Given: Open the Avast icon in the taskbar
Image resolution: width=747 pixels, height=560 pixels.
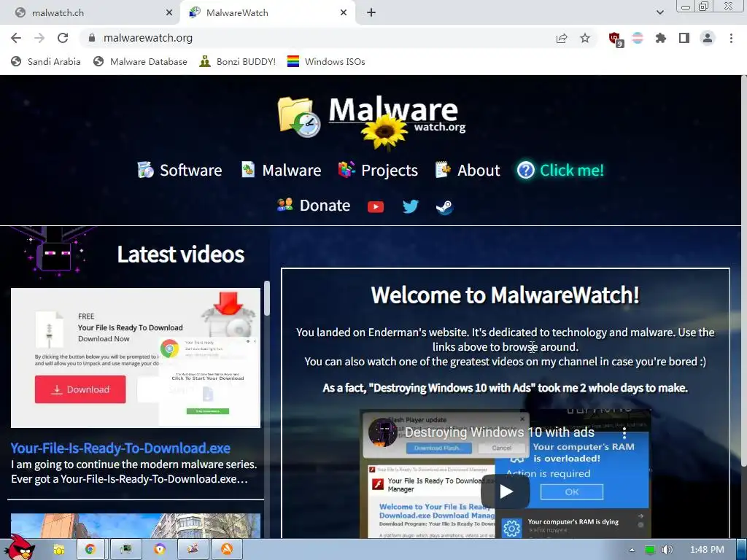Looking at the screenshot, I should pyautogui.click(x=227, y=550).
